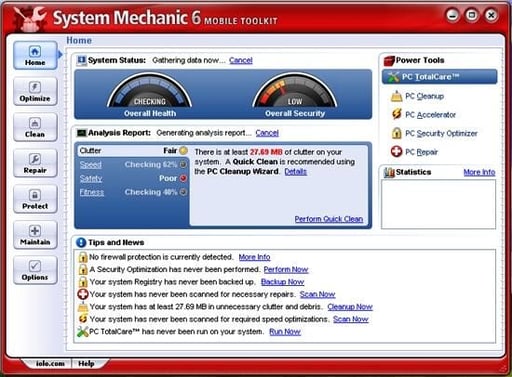Click Cleanup Now for clutter and debris
The image size is (512, 377).
(x=350, y=307)
